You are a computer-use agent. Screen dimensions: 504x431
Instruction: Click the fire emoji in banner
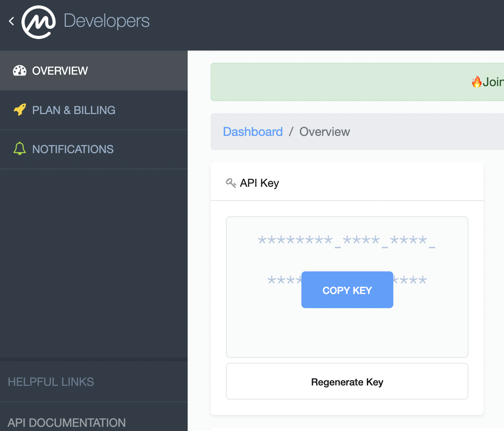[477, 82]
